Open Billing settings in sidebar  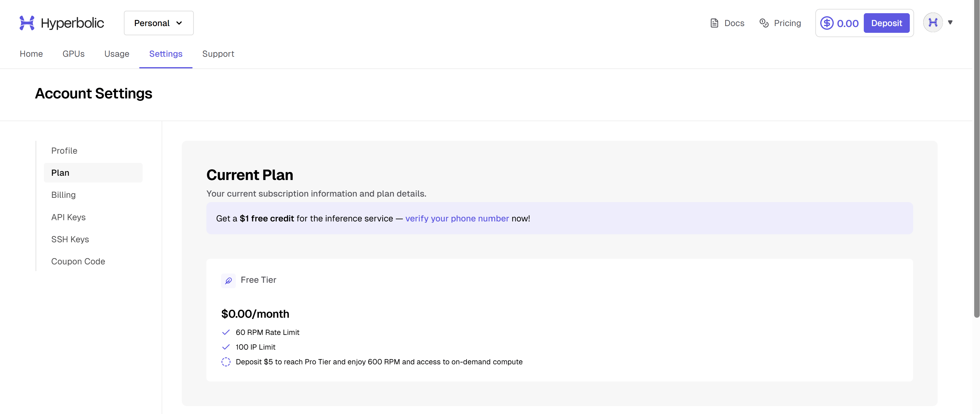coord(93,195)
